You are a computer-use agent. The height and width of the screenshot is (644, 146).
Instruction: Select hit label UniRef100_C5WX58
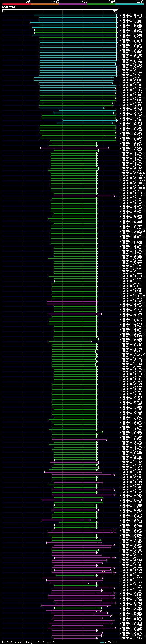point(131,170)
